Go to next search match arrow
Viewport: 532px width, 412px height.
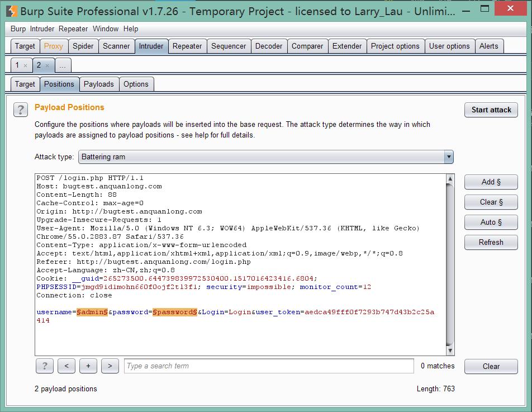[110, 366]
